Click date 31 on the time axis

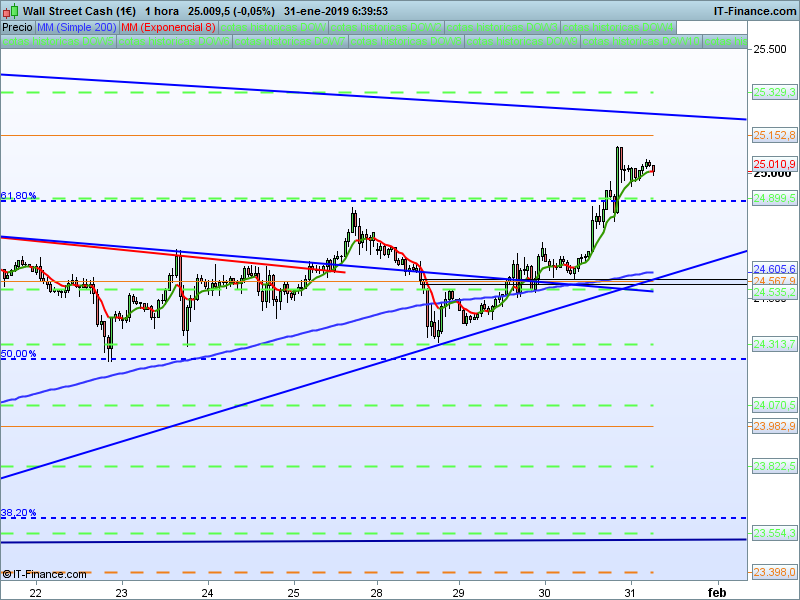point(631,592)
